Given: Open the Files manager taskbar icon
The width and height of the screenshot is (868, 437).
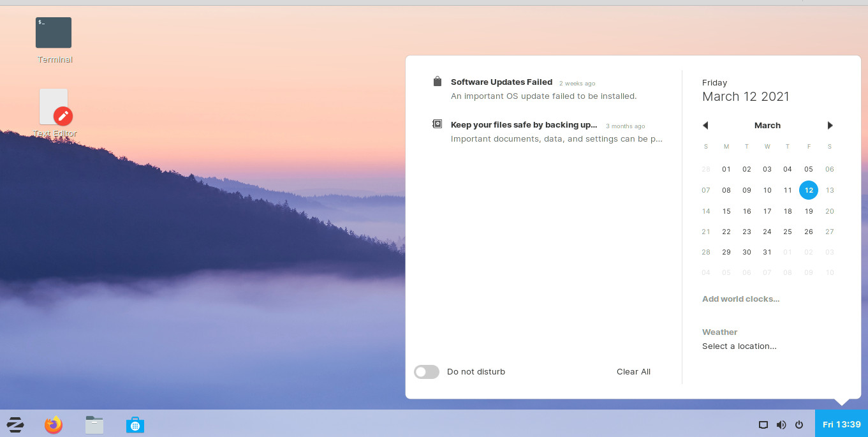Looking at the screenshot, I should (x=94, y=424).
